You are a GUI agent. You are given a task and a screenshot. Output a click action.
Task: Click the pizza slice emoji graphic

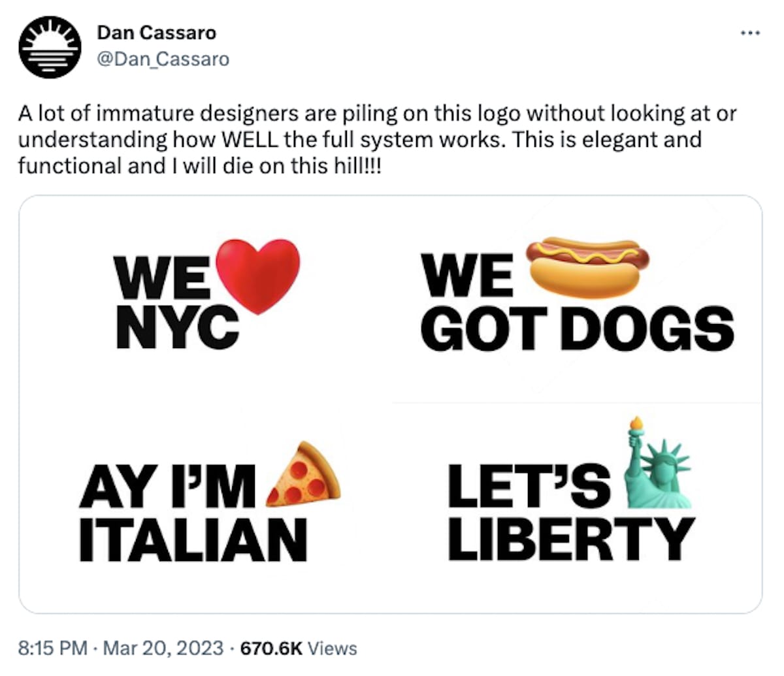click(304, 475)
